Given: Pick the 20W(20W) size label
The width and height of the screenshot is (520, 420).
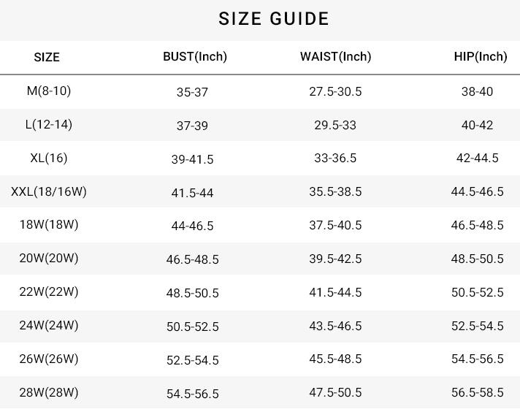Looking at the screenshot, I should (49, 258).
